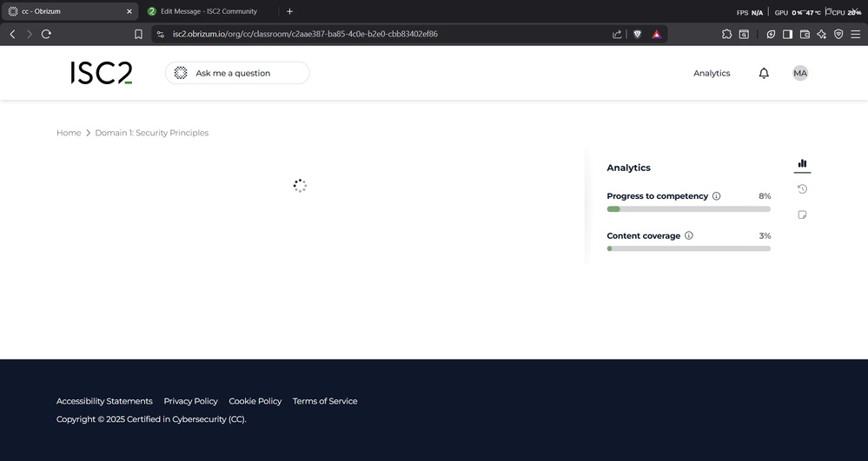Open the browser main hamburger menu

[856, 35]
